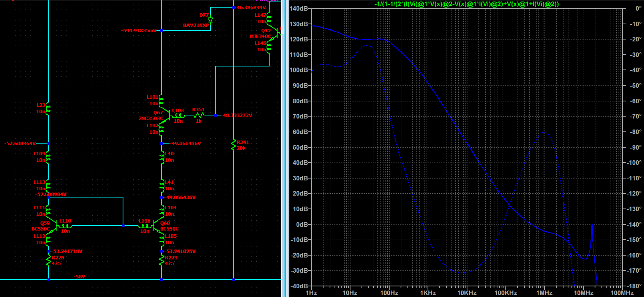The image size is (644, 297).
Task: Select inductor L40 symbol
Action: [x=162, y=157]
